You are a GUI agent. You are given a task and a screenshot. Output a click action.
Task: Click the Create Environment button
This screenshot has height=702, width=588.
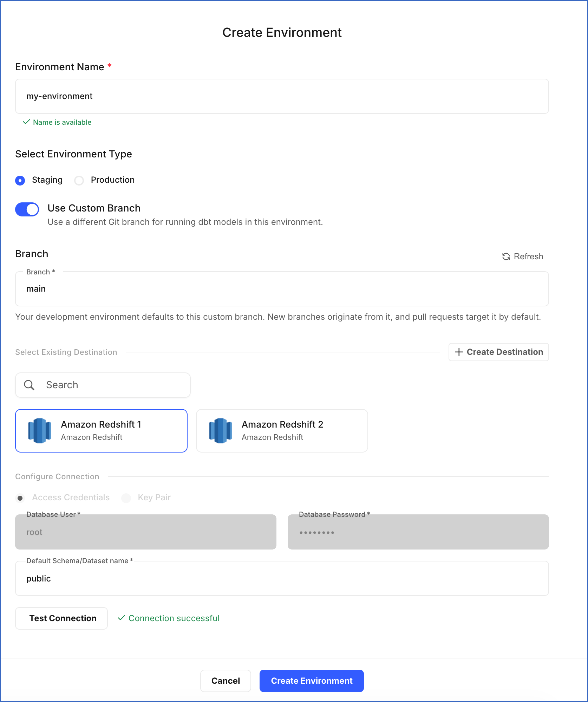312,681
